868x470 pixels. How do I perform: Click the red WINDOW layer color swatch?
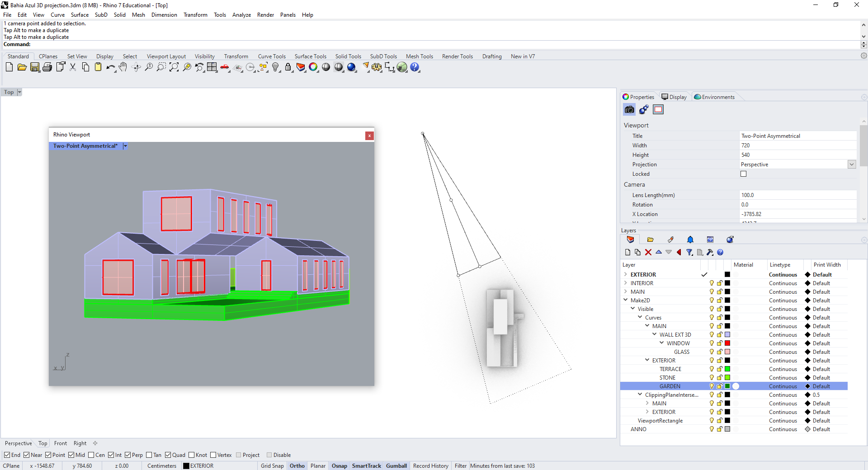pyautogui.click(x=727, y=343)
